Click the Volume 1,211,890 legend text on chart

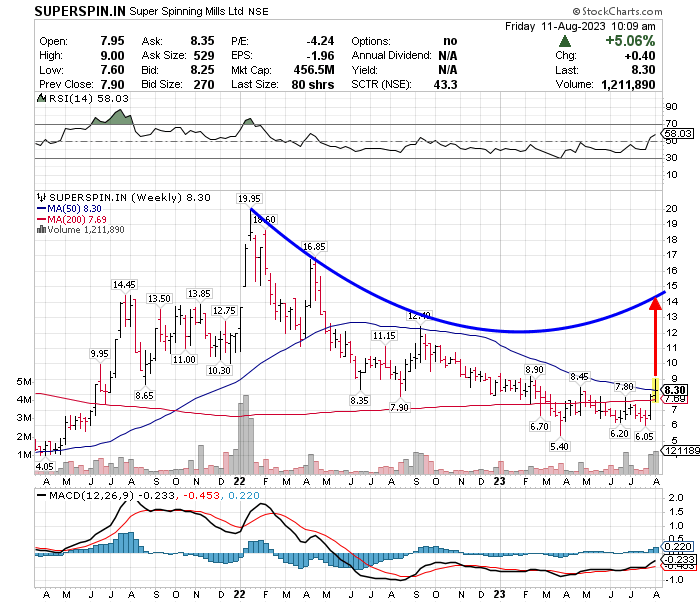pos(86,230)
